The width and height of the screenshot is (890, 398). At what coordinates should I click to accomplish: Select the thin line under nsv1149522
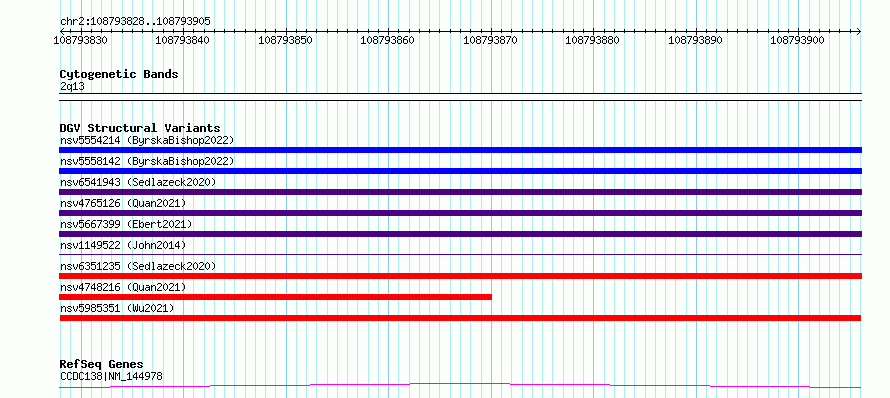coord(460,254)
